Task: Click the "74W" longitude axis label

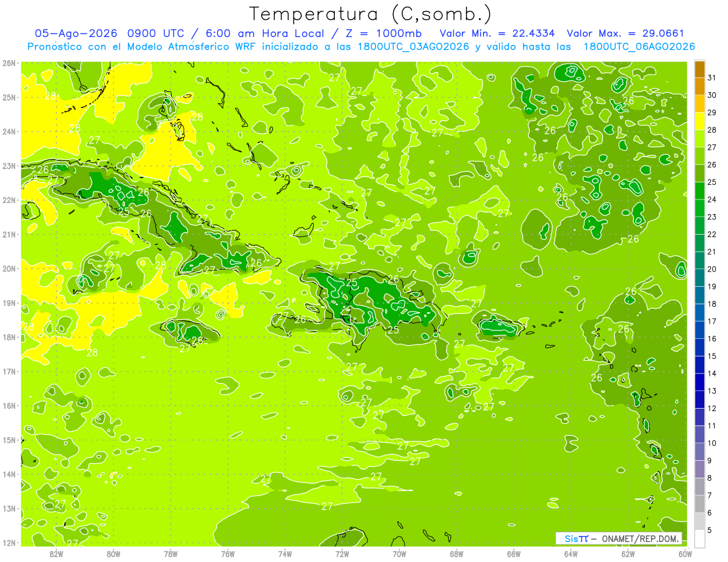Action: [x=285, y=554]
